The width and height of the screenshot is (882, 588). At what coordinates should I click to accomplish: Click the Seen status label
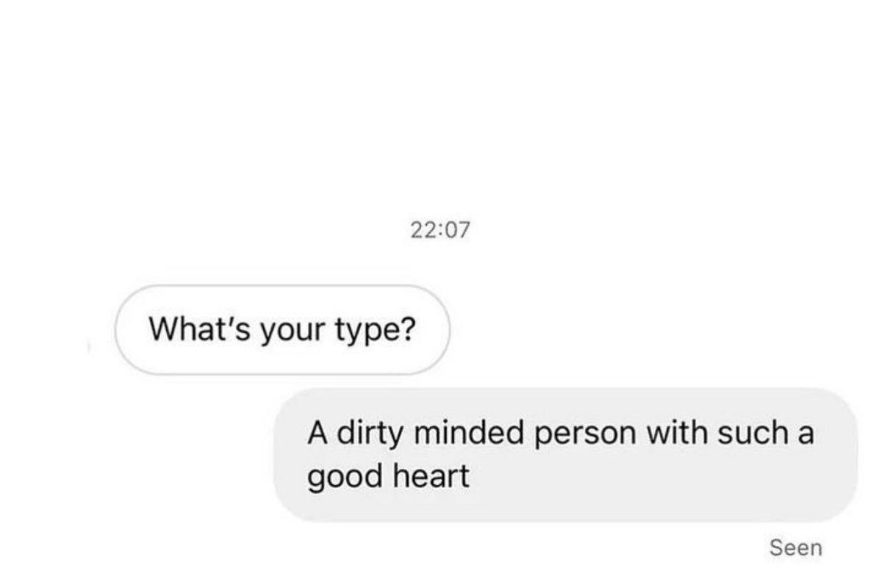point(796,548)
